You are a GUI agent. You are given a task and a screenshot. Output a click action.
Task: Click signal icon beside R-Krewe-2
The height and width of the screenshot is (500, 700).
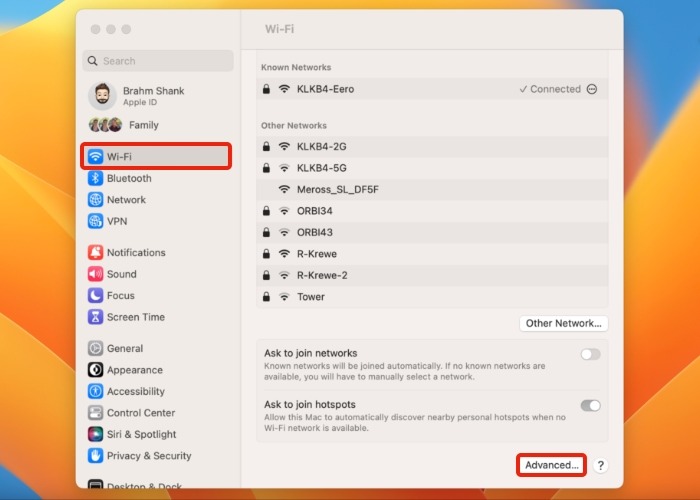point(284,275)
